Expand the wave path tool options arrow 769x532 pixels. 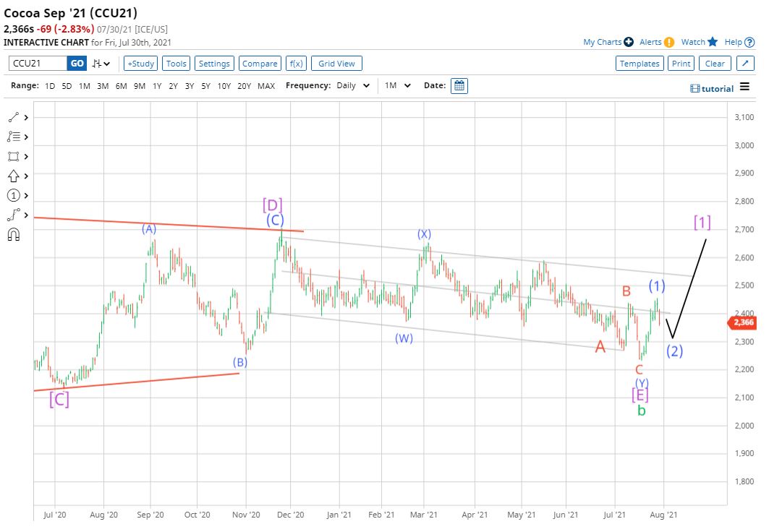pyautogui.click(x=26, y=215)
